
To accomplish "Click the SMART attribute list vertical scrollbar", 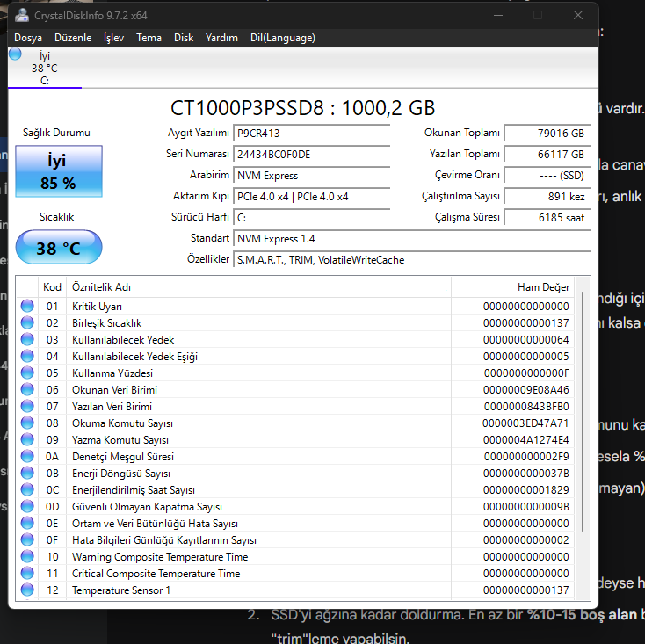I will coord(583,411).
